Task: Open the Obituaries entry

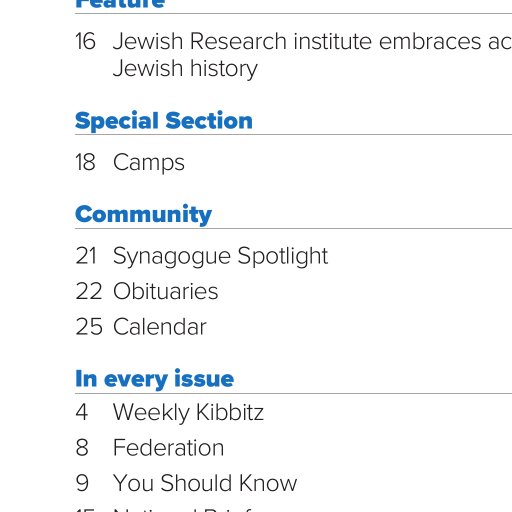Action: [166, 291]
